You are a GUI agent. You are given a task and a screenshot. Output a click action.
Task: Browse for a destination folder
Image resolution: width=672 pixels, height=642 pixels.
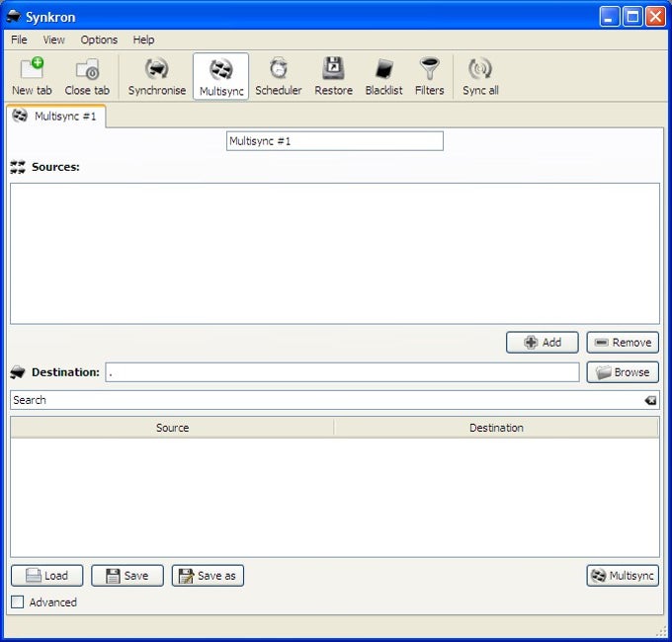click(x=623, y=372)
